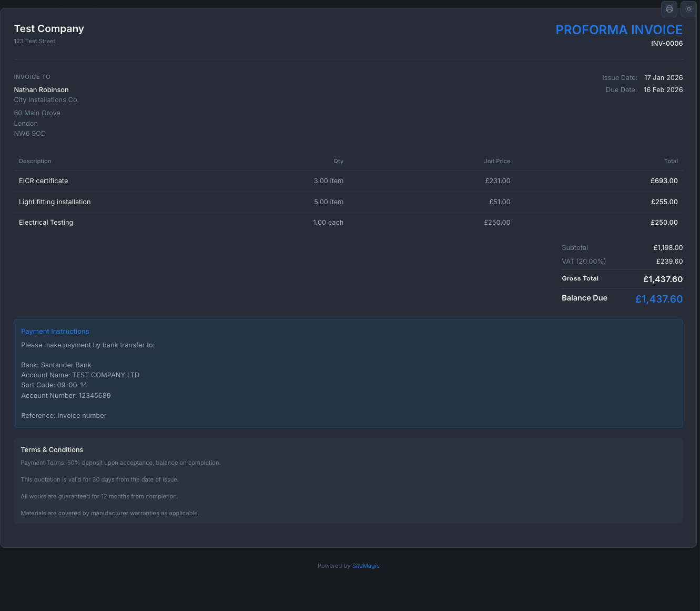Click the Subtotal figure £1,198.00

point(668,247)
